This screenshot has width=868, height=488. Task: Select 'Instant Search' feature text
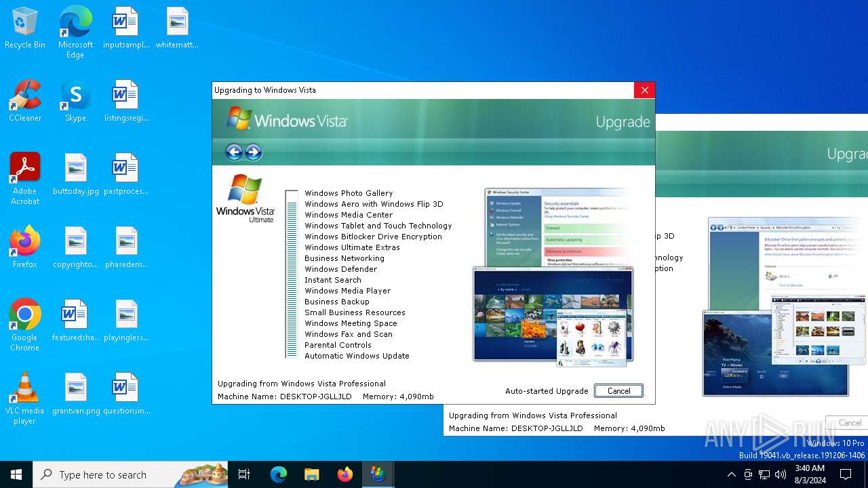332,280
